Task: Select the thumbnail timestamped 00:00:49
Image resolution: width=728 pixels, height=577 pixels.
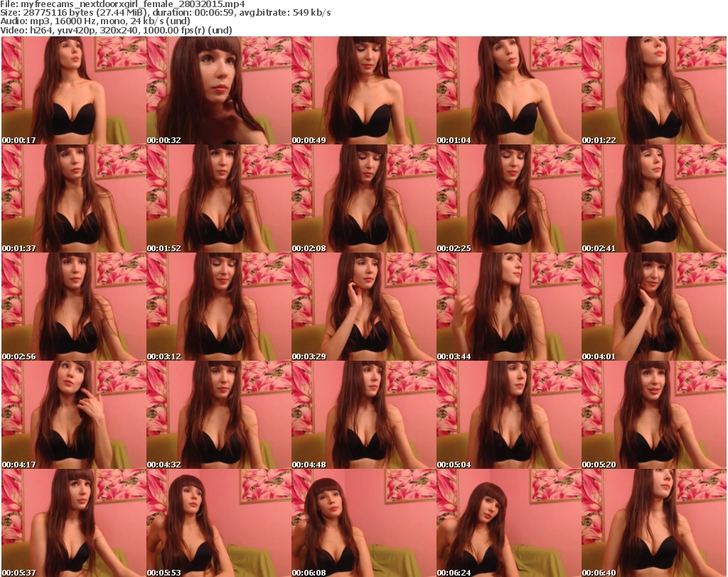Action: (363, 90)
